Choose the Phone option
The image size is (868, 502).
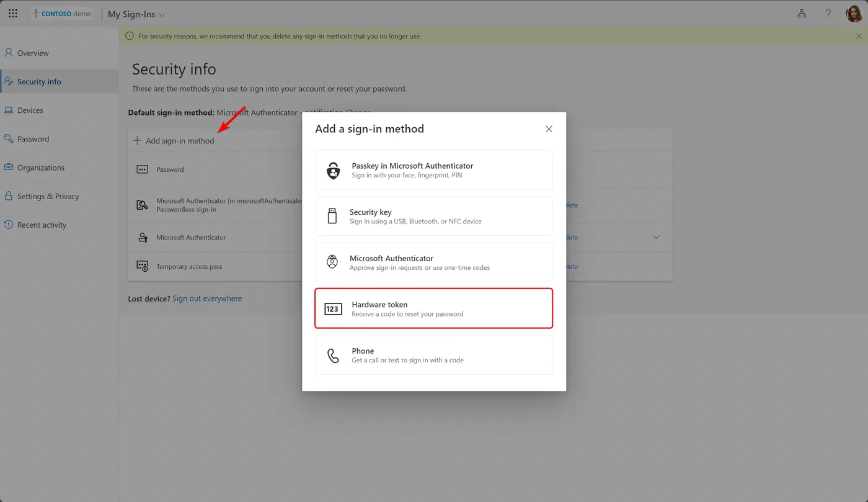coord(434,355)
